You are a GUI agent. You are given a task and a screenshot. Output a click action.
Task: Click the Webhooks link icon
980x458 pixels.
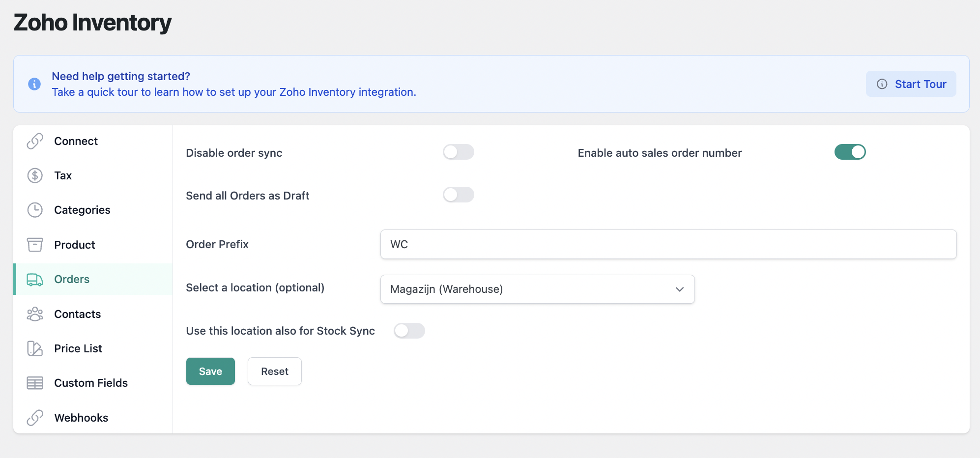tap(35, 418)
